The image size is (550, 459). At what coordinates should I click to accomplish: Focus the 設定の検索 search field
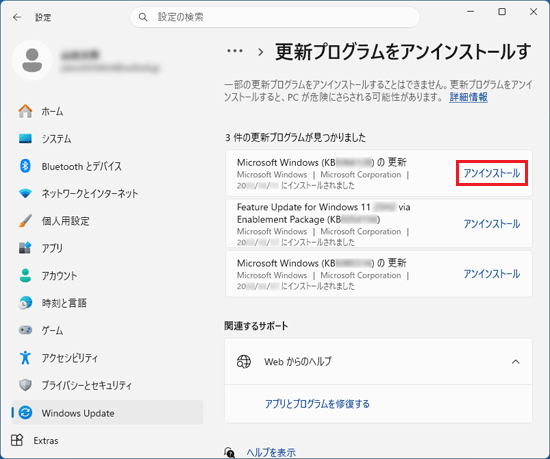(x=275, y=17)
